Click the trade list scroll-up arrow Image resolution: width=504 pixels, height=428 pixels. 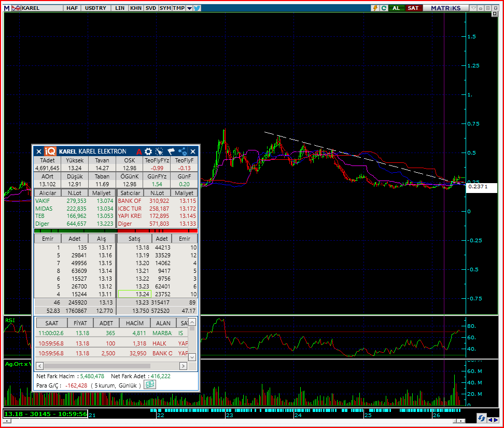tap(192, 322)
